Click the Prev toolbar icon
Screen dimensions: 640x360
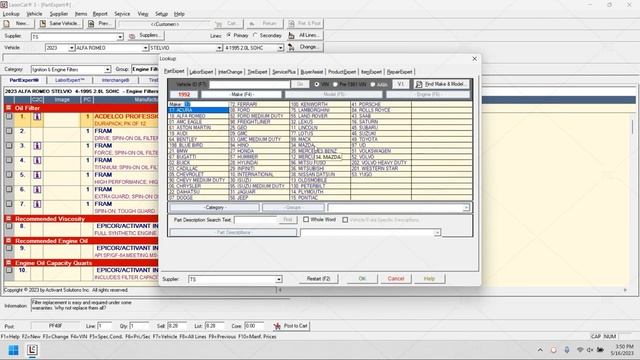point(91,24)
